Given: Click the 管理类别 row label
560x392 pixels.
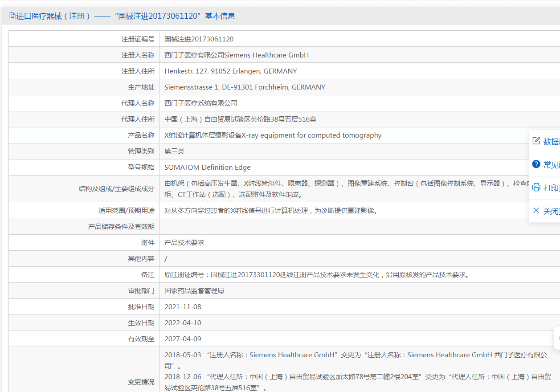Looking at the screenshot, I should [141, 151].
